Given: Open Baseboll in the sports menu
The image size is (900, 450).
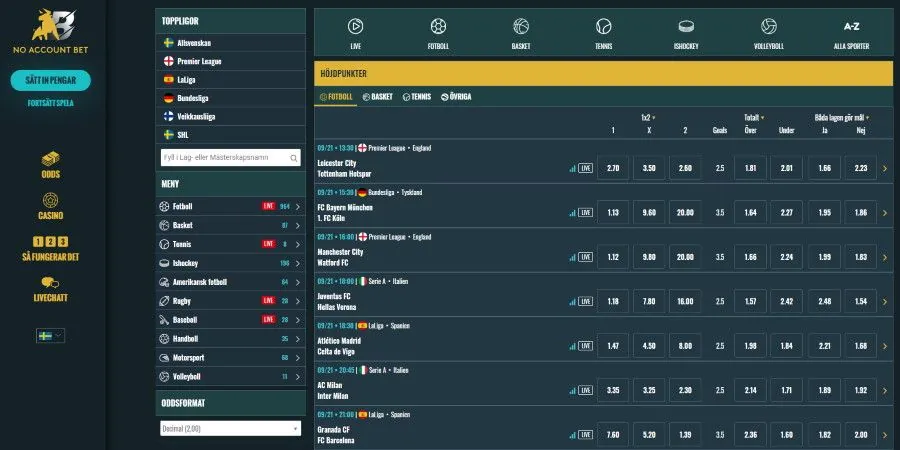Looking at the screenshot, I should pos(230,320).
